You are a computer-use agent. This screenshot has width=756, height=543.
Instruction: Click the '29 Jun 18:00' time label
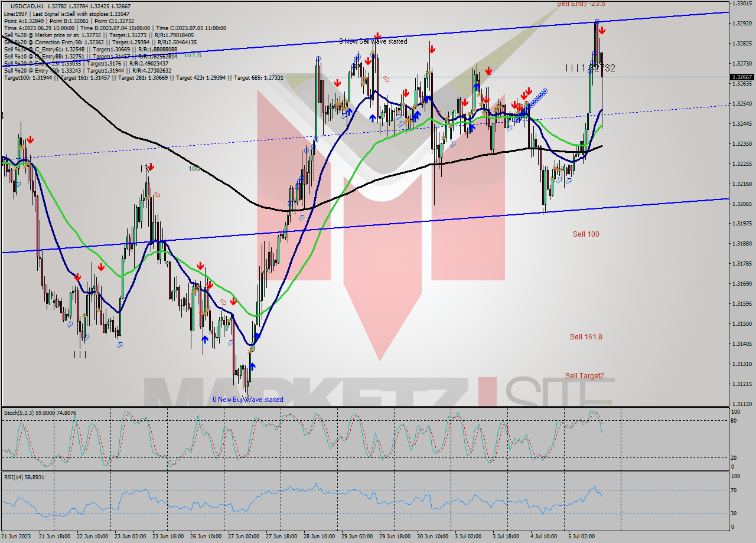pyautogui.click(x=396, y=537)
